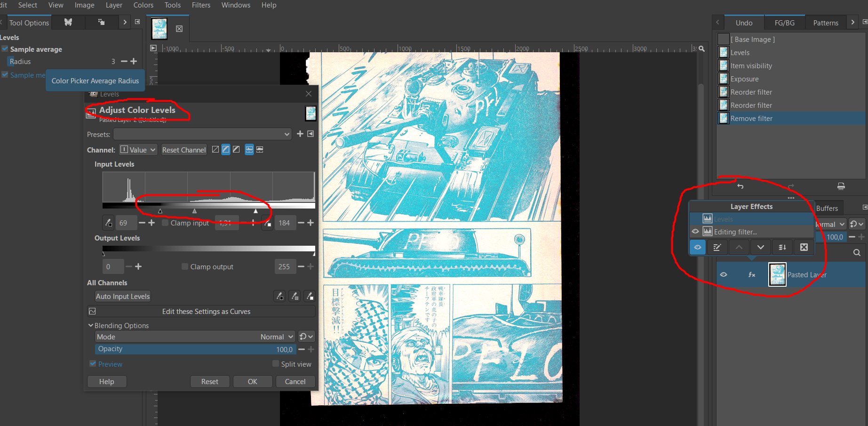Click the zoom magnifier at ruler corner
This screenshot has width=868, height=426.
(701, 48)
